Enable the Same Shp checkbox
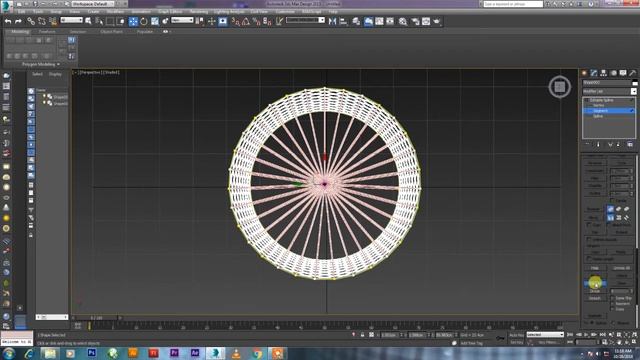 coord(613,298)
